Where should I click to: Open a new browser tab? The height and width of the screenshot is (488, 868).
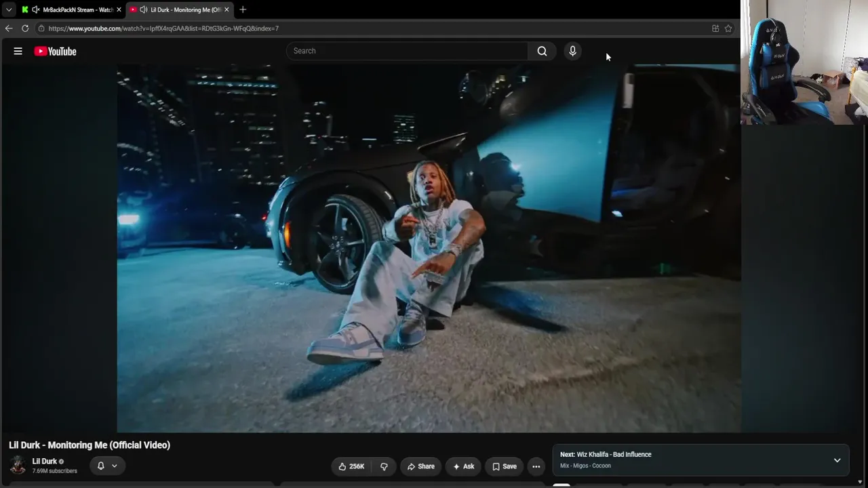click(x=243, y=9)
